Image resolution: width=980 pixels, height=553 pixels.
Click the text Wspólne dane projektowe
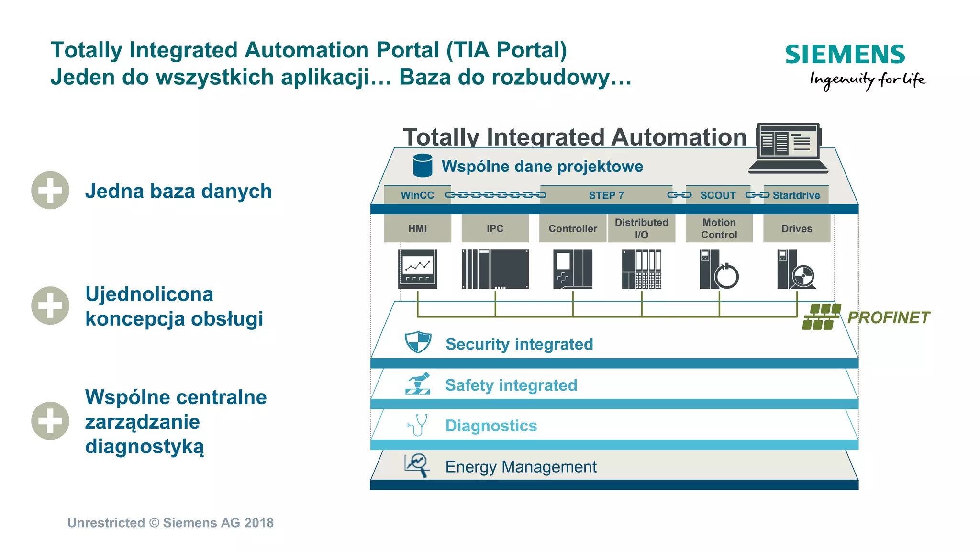coord(542,166)
